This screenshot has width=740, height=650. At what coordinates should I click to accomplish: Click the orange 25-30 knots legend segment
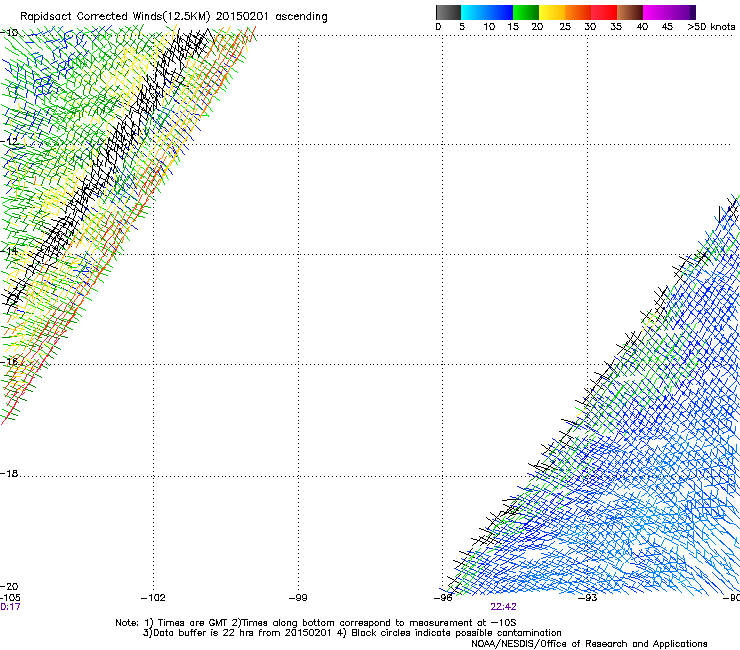click(578, 12)
